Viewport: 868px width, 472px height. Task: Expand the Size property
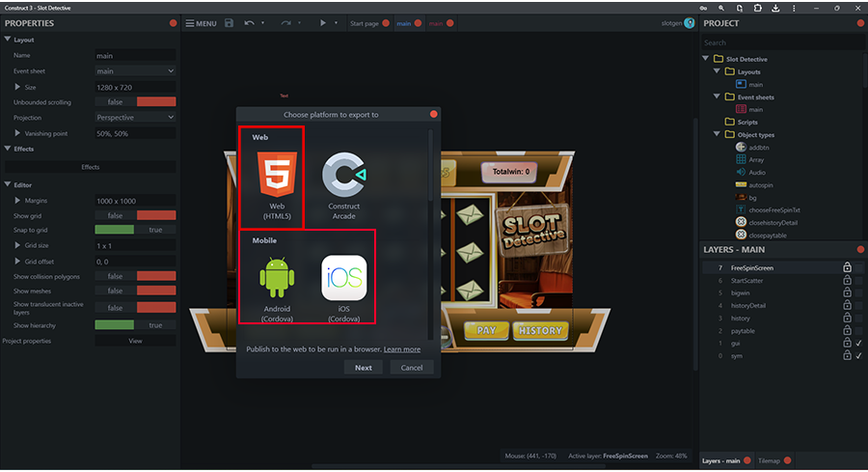[17, 87]
